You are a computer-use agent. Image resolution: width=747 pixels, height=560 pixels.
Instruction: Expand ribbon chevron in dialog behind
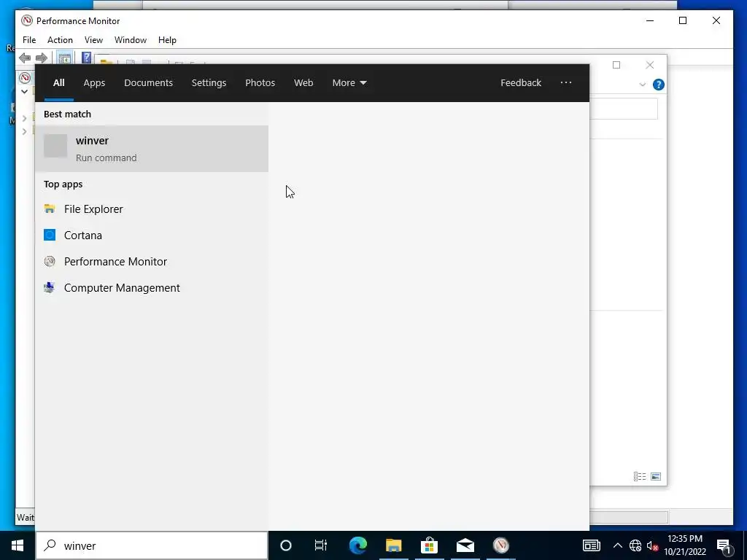click(642, 85)
